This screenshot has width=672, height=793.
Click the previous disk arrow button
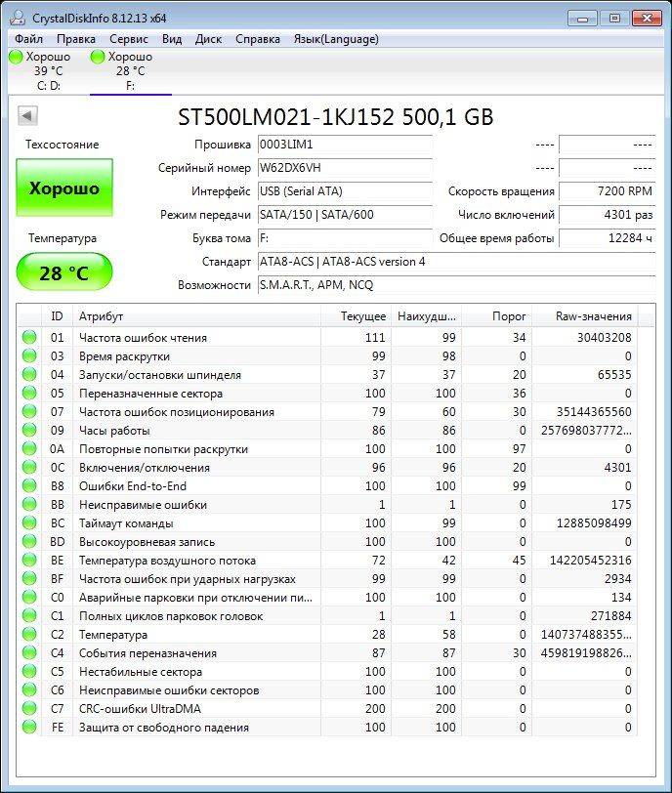[x=27, y=116]
